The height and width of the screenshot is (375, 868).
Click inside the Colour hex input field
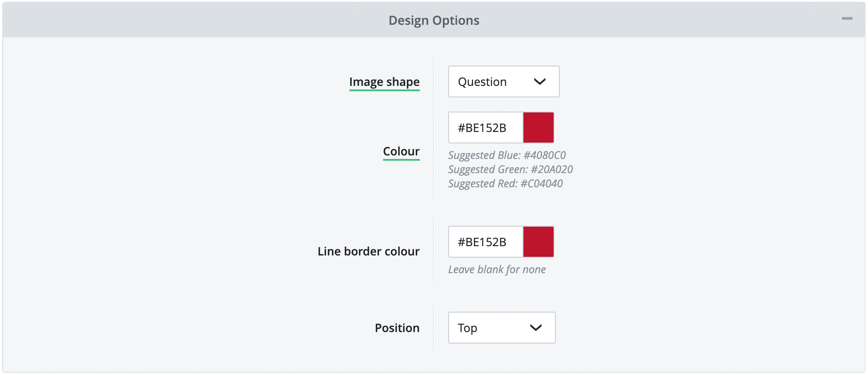tap(485, 127)
